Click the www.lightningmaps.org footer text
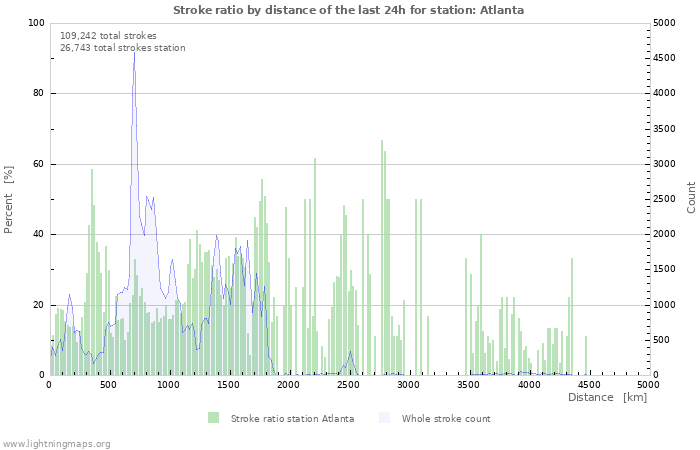The height and width of the screenshot is (450, 700). (55, 444)
